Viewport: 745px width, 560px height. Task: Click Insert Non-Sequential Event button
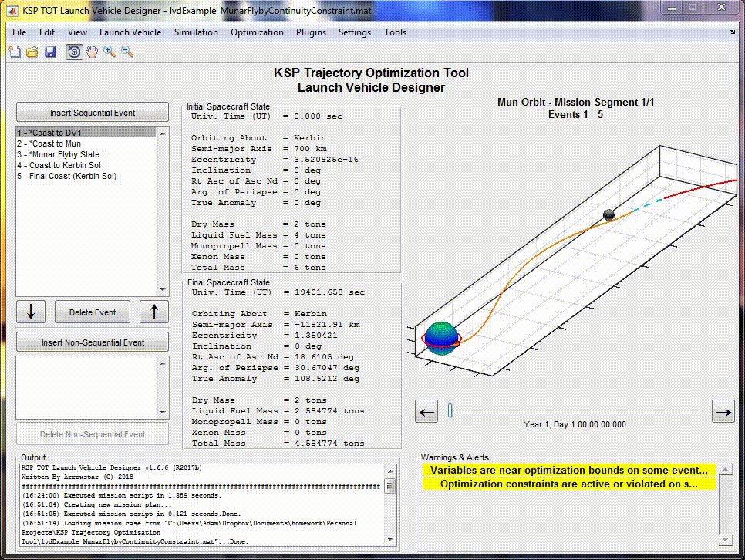click(x=93, y=342)
